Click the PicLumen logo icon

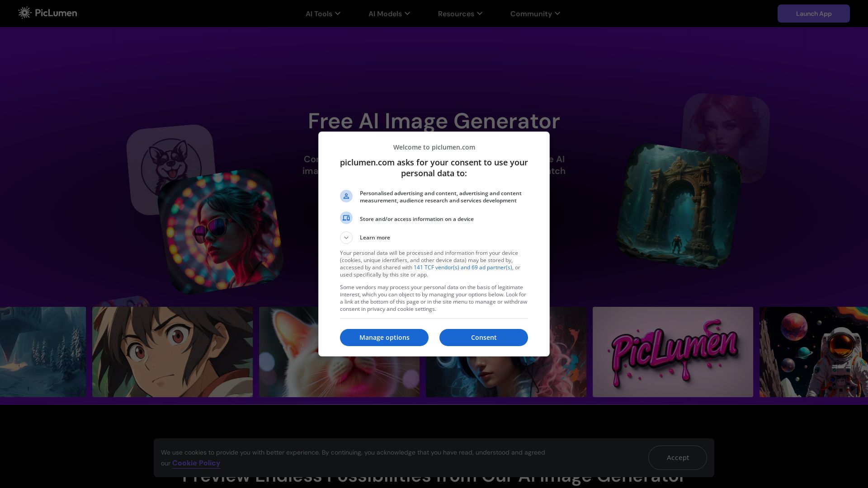click(x=24, y=13)
